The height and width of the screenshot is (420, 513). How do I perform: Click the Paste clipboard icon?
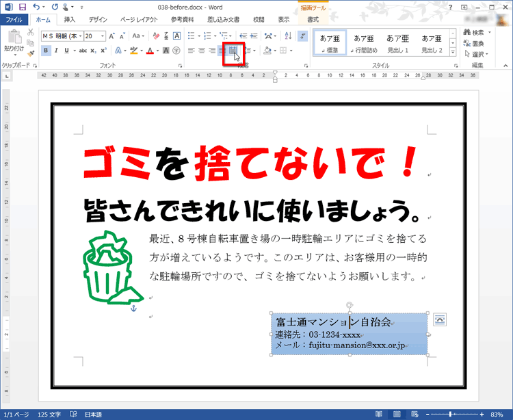click(x=14, y=37)
